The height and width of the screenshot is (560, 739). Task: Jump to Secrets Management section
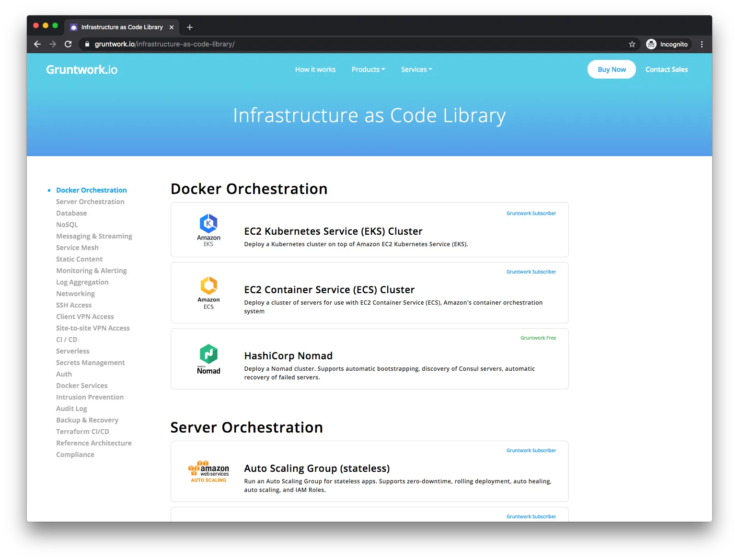point(91,363)
